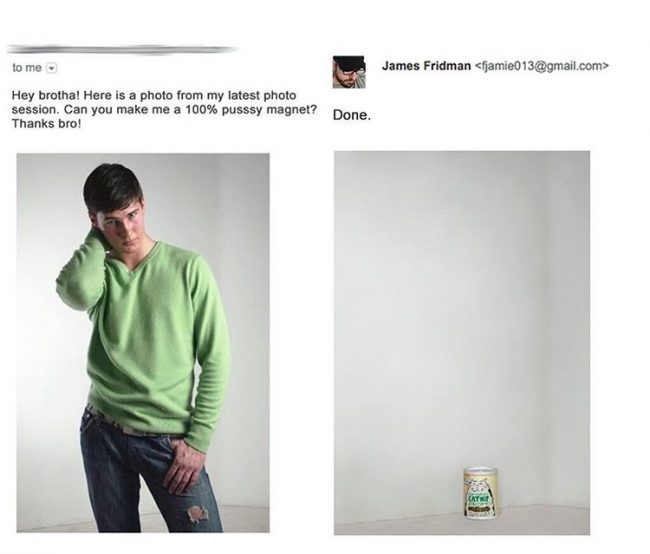Click the "to me" recipient label
The height and width of the screenshot is (554, 650).
pos(27,68)
